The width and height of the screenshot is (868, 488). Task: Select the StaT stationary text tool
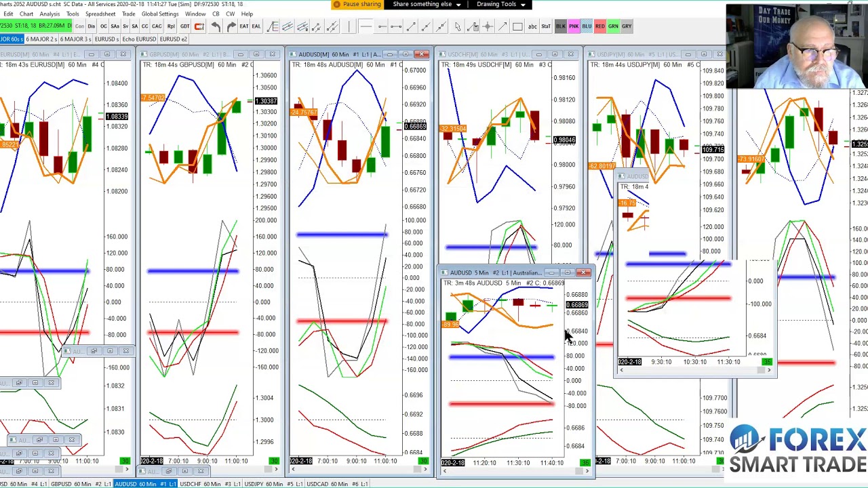tap(546, 26)
